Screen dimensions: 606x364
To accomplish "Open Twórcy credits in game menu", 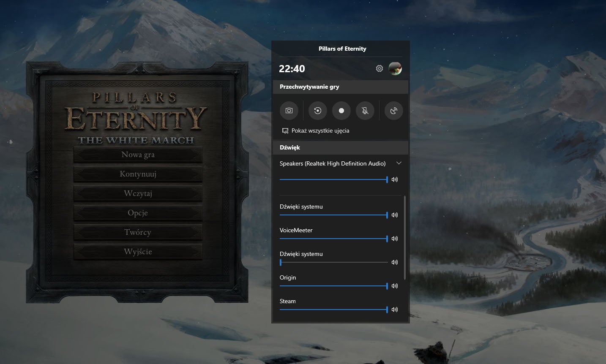I will (x=138, y=232).
